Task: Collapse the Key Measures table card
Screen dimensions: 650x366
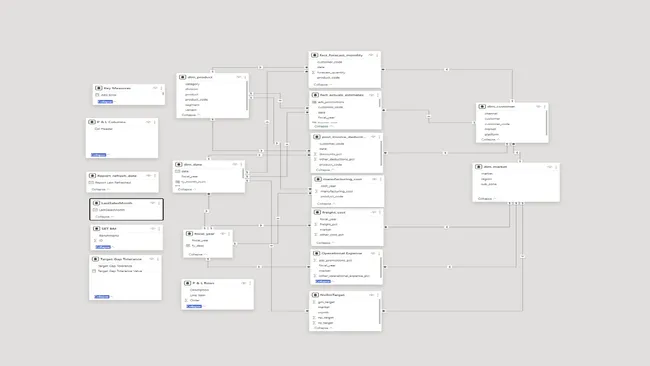Action: click(x=105, y=102)
